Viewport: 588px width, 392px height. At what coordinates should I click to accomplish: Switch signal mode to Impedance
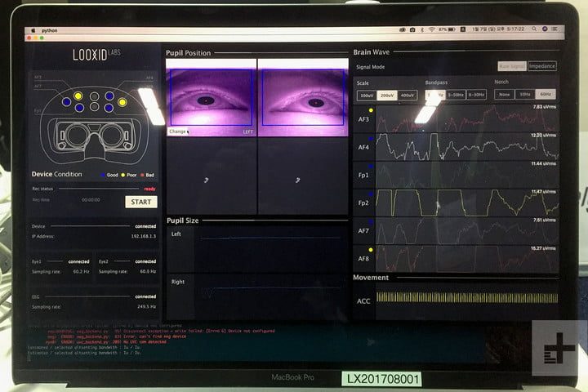(542, 66)
